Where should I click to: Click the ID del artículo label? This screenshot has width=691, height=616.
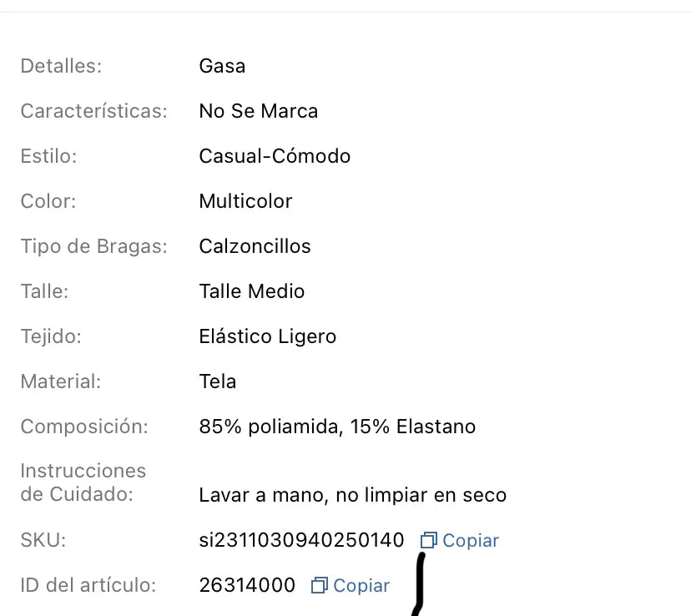click(x=88, y=586)
